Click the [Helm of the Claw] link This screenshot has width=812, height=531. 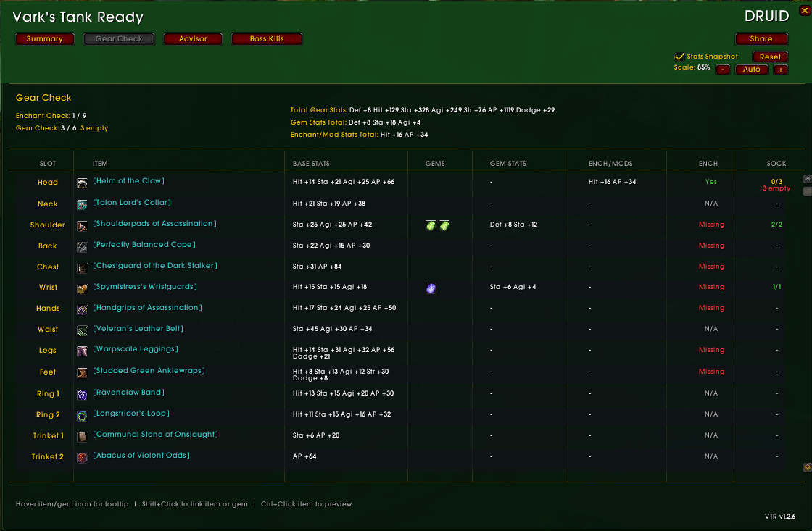(x=128, y=180)
